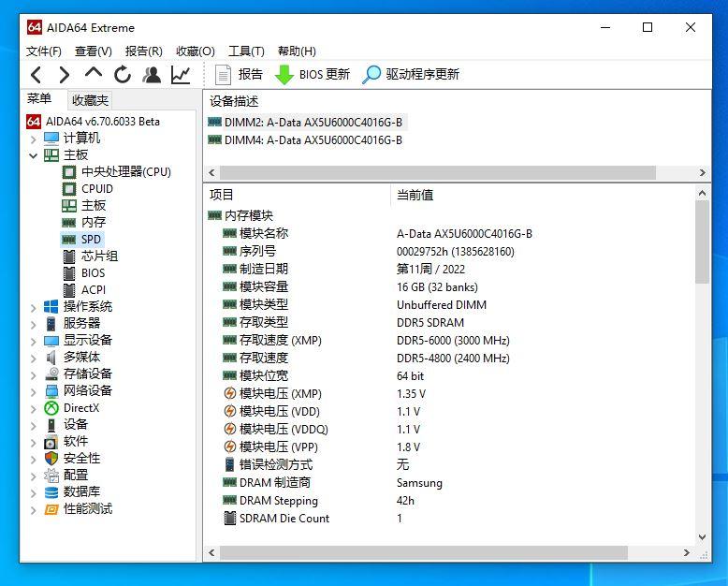Image resolution: width=728 pixels, height=586 pixels.
Task: Click the Report document icon
Action: coord(223,75)
